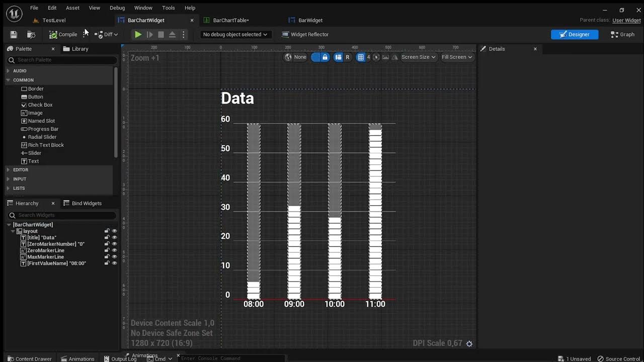Switch to Graph mode
The height and width of the screenshot is (362, 644).
[622, 34]
